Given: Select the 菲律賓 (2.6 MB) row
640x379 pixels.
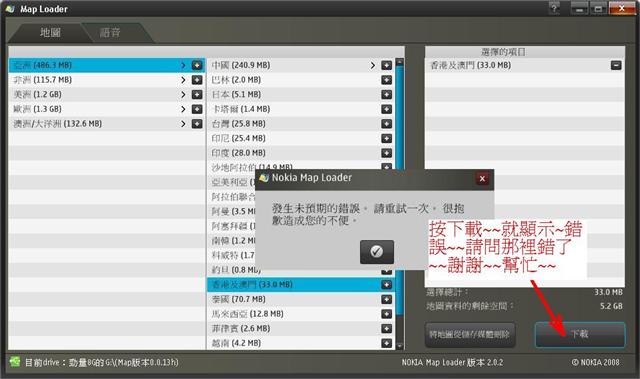Looking at the screenshot, I should (301, 329).
